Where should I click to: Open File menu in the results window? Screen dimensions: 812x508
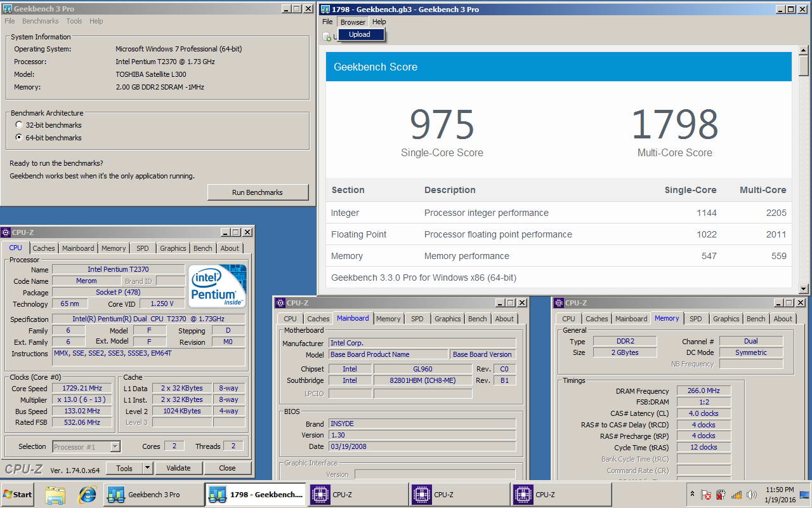(327, 22)
